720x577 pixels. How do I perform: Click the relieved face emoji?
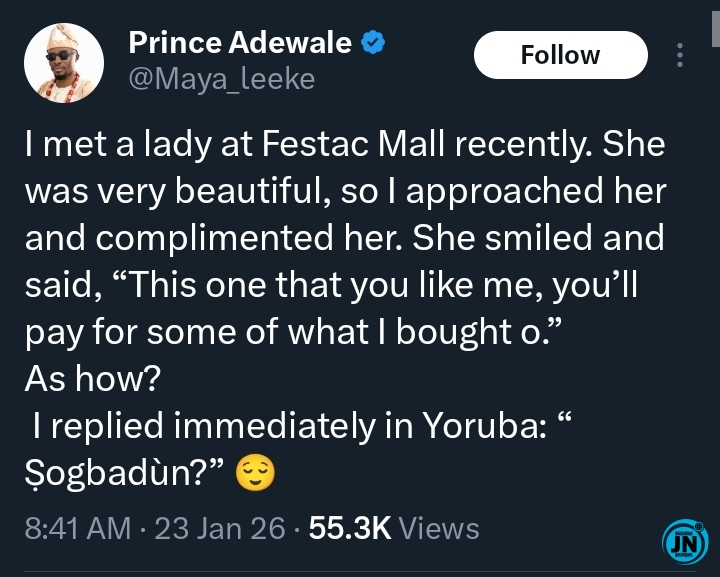pos(255,475)
